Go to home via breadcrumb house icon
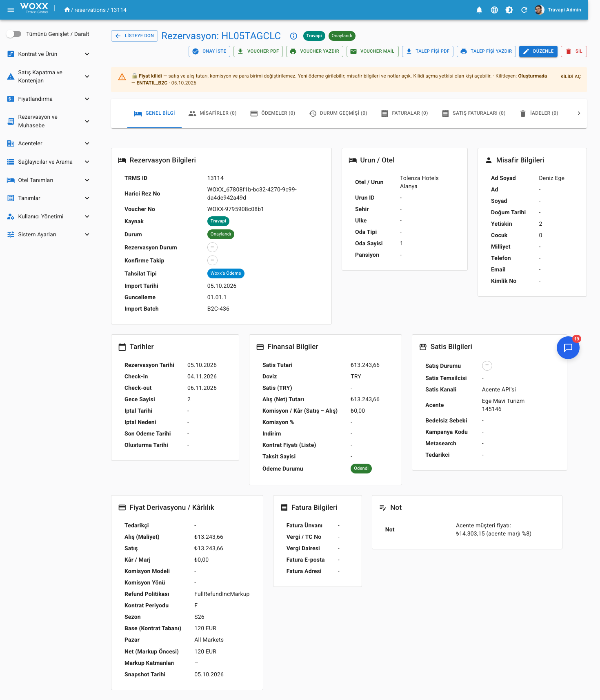600x700 pixels. click(67, 10)
